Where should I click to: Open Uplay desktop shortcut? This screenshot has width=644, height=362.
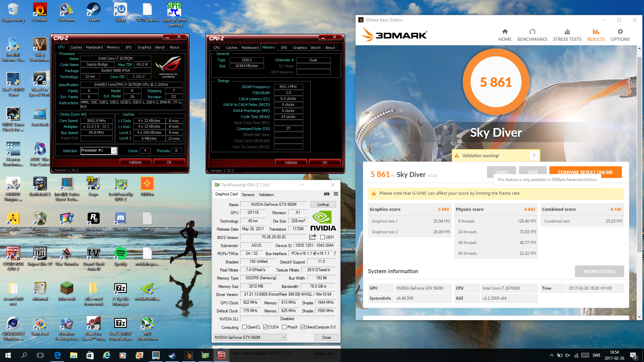pos(120,12)
